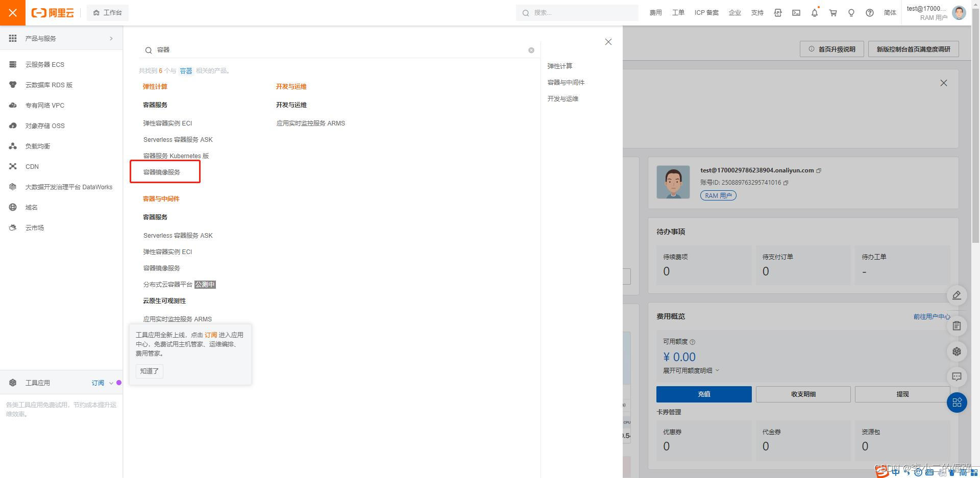Open 企业 menu in top bar
This screenshot has width=980, height=478.
[734, 13]
